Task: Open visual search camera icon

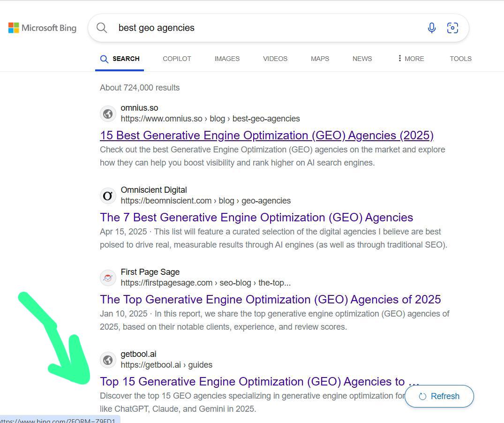Action: pyautogui.click(x=452, y=28)
